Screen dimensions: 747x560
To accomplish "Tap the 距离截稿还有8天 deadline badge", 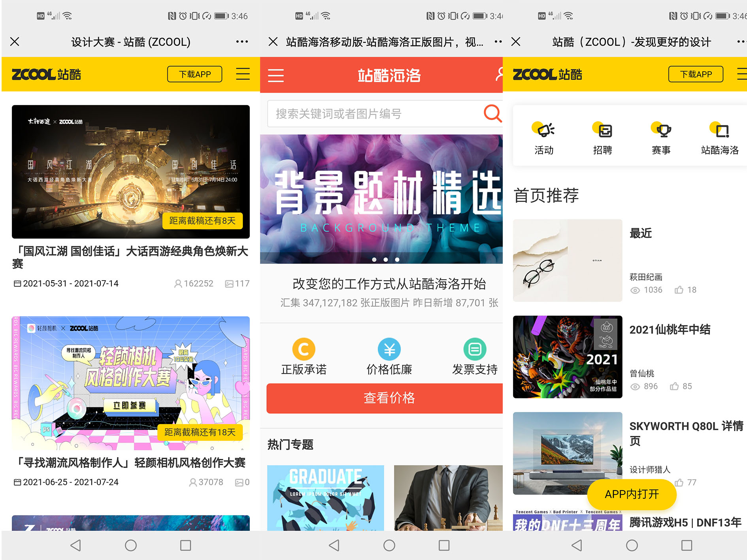I will coord(202,221).
